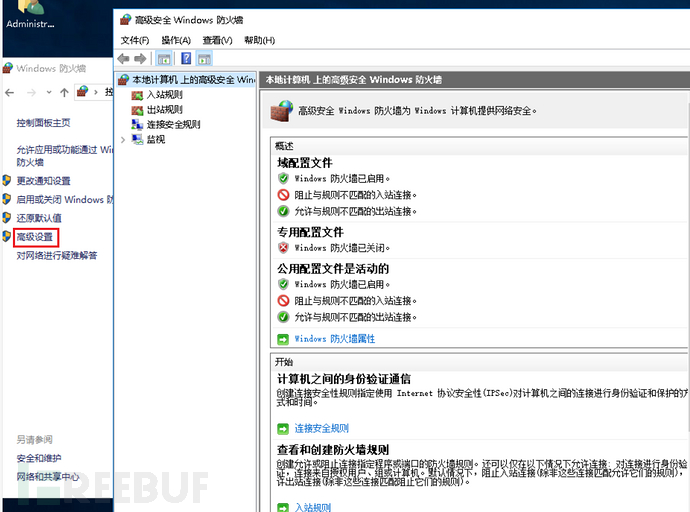Click the firewall icon in the window title bar
This screenshot has height=512, width=690.
tap(125, 20)
